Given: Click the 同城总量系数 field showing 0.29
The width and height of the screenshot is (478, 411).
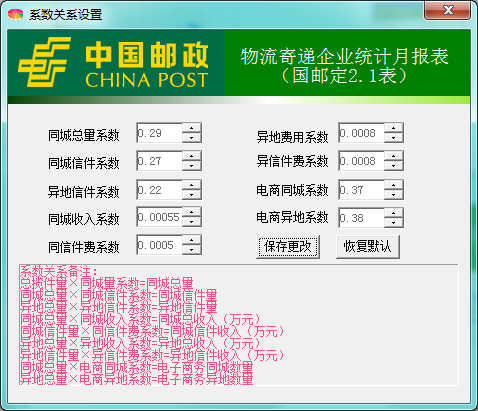Looking at the screenshot, I should pyautogui.click(x=159, y=133).
